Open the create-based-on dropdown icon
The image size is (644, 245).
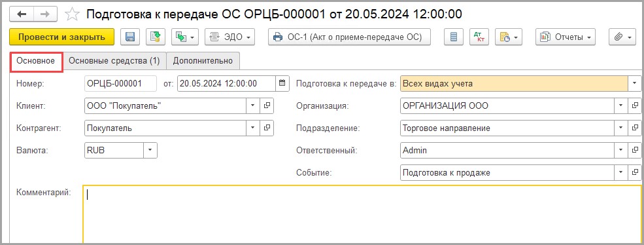click(185, 37)
